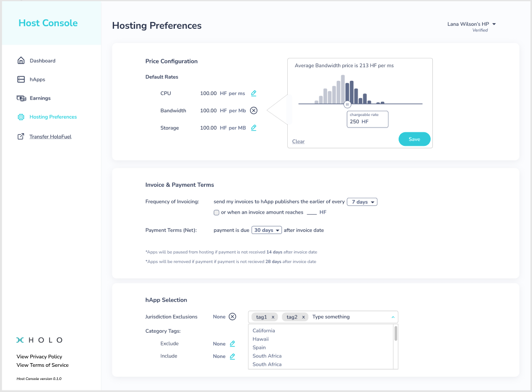The height and width of the screenshot is (392, 532).
Task: Edit the Exclude category tags pencil icon
Action: click(233, 344)
